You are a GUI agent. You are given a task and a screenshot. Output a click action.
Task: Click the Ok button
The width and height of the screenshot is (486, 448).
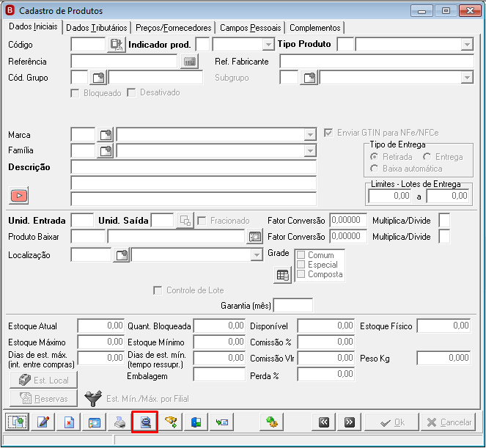392,422
